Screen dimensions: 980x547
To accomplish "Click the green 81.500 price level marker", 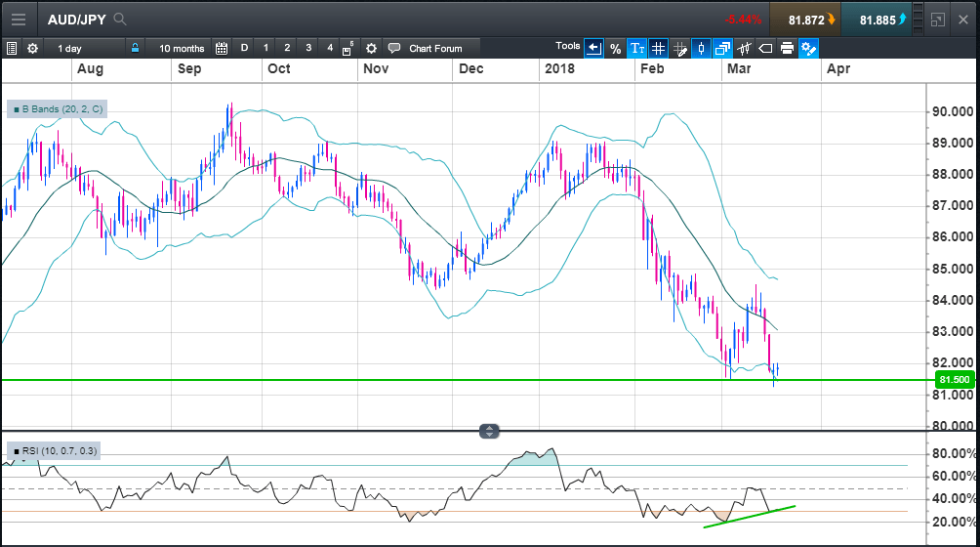I will click(x=953, y=379).
